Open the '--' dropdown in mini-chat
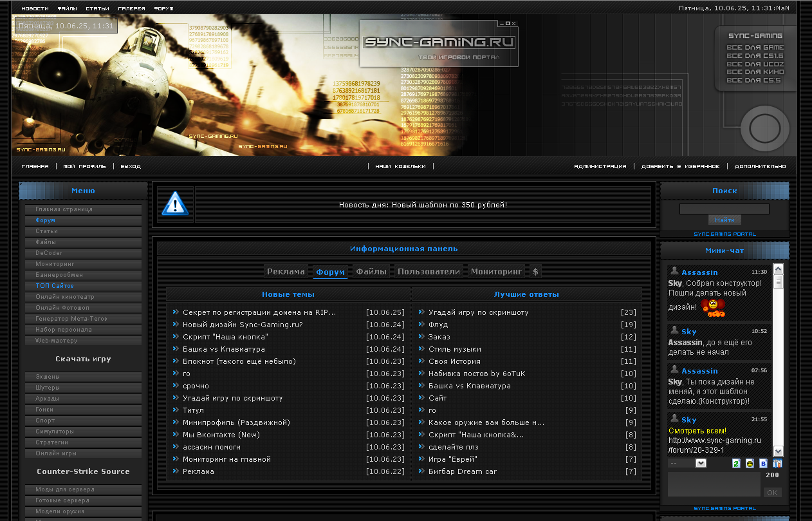The image size is (812, 521). click(x=687, y=463)
